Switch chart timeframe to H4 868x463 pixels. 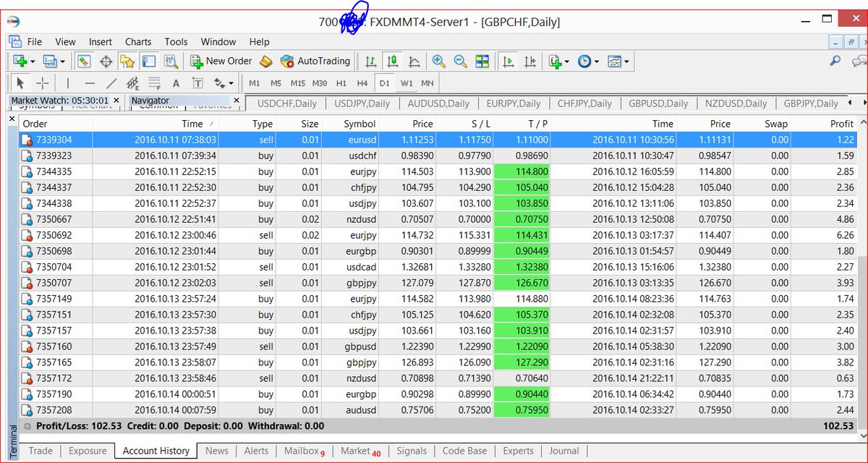362,83
